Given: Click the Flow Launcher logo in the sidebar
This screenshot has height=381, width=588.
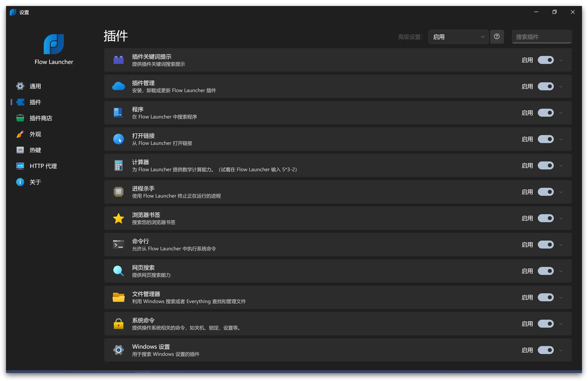Looking at the screenshot, I should click(54, 44).
